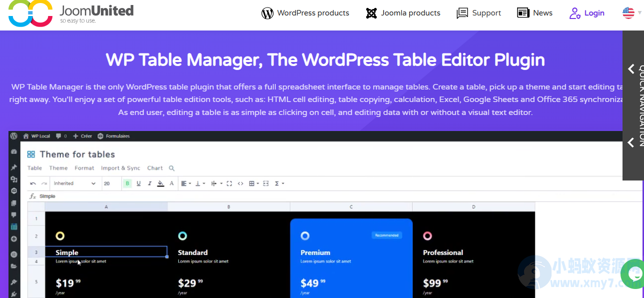
Task: Click the WordPress logo in the admin bar
Action: [x=13, y=136]
